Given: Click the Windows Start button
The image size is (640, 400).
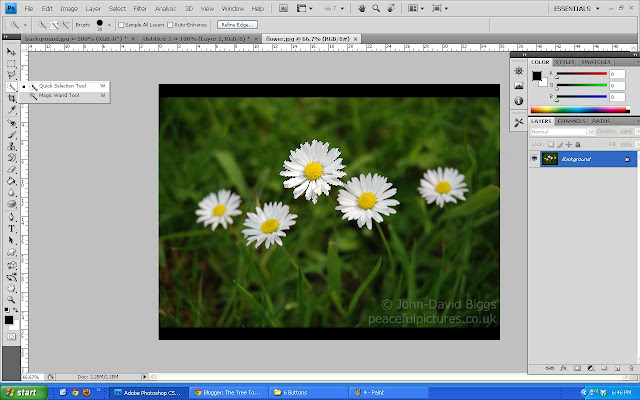Looking at the screenshot, I should [x=21, y=393].
